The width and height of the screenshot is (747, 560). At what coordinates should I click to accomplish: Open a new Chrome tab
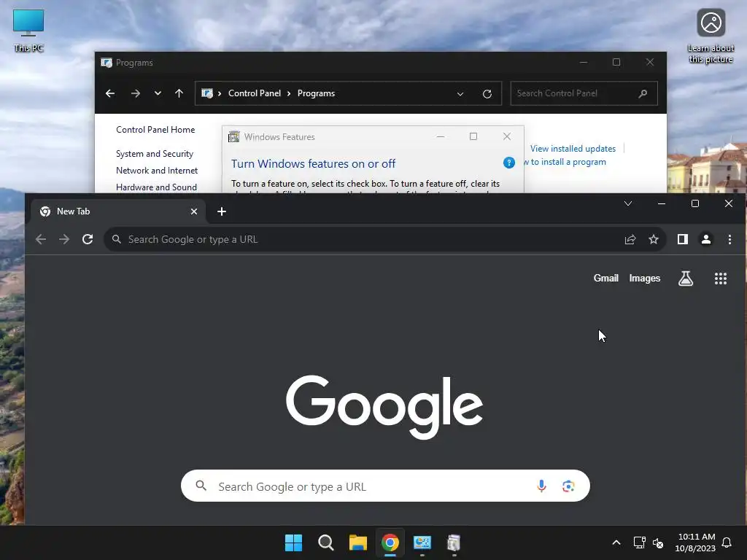pos(222,211)
